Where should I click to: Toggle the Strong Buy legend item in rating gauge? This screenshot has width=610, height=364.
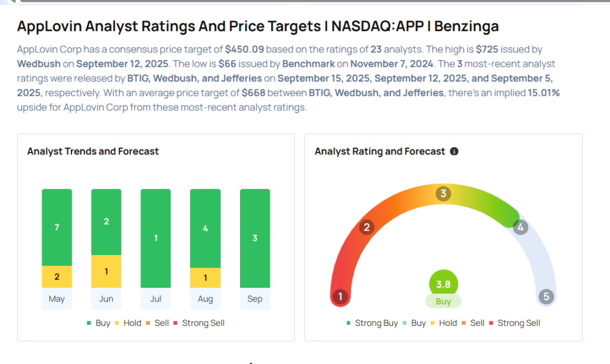(x=372, y=323)
